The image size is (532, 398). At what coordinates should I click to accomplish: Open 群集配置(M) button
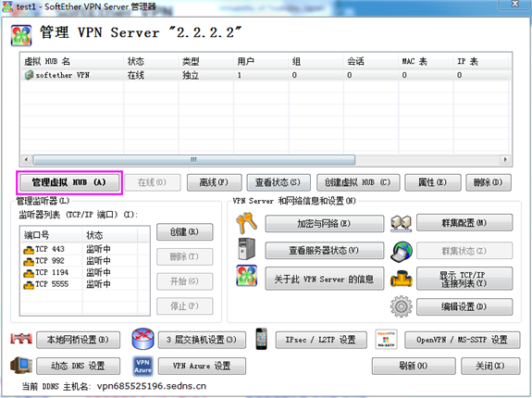[x=464, y=222]
